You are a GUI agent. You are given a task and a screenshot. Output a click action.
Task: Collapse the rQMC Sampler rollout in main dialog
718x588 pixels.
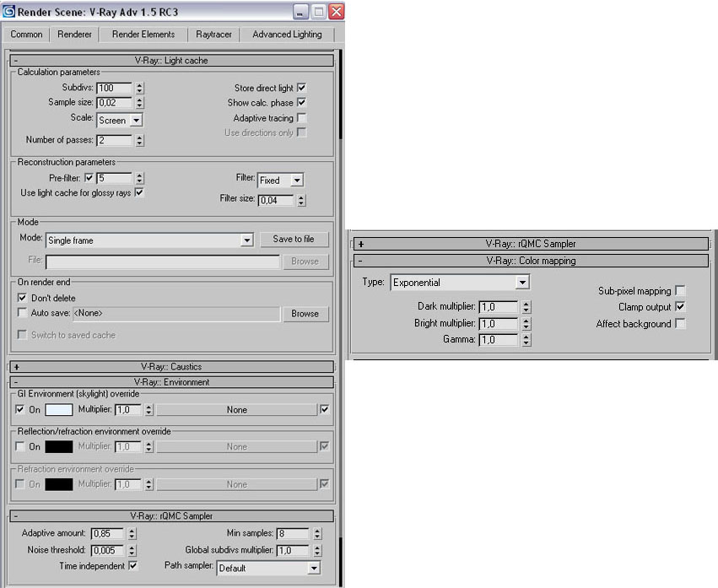click(x=172, y=515)
